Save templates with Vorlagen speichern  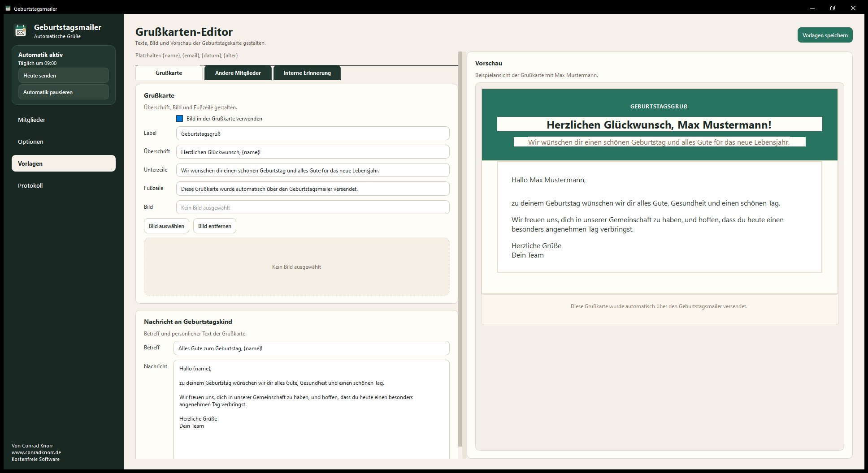825,35
